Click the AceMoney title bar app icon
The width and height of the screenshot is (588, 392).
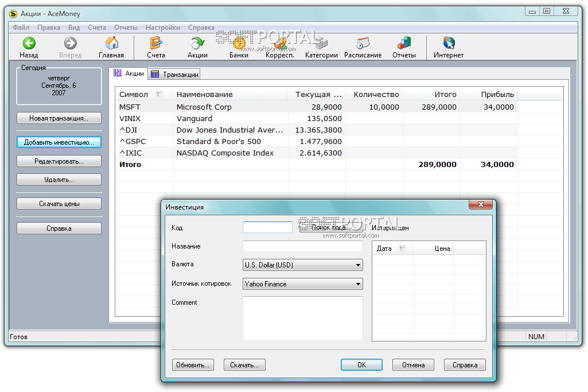[x=13, y=14]
